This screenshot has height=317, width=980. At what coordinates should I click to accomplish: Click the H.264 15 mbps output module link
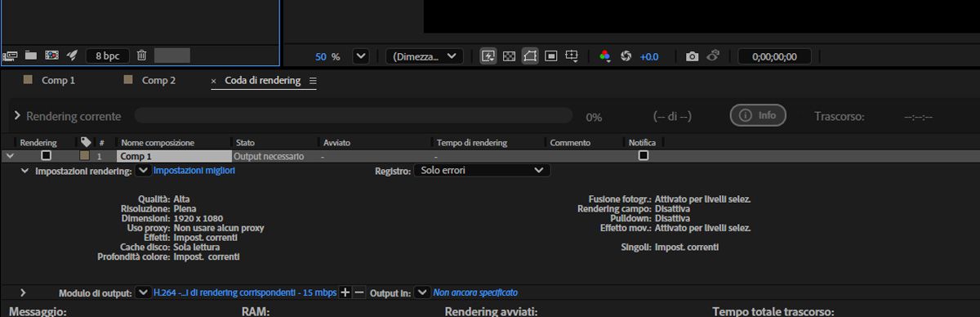(244, 292)
